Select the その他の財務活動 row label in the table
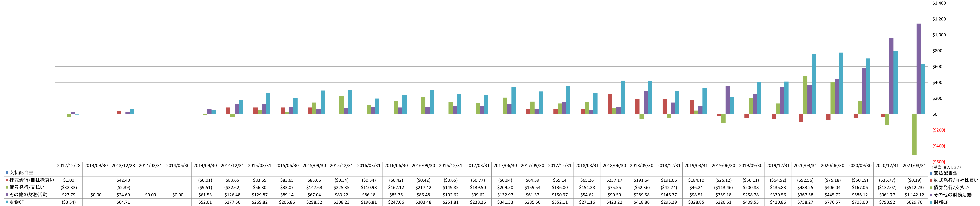This screenshot has height=206, width=980. 29,195
